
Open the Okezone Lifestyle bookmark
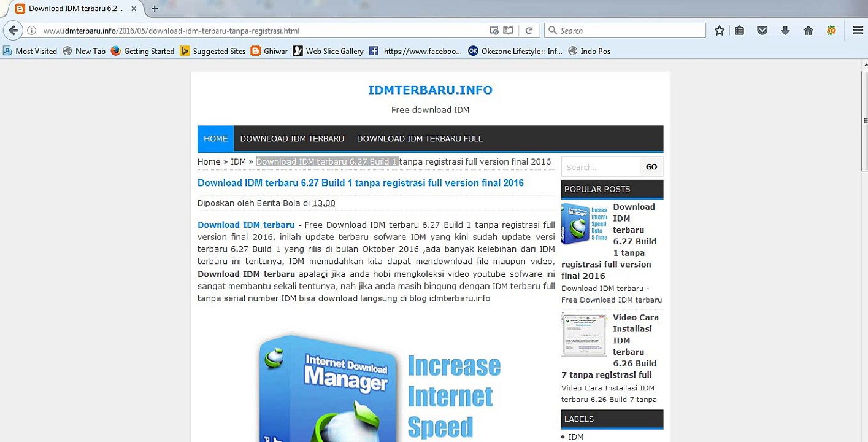coord(515,51)
